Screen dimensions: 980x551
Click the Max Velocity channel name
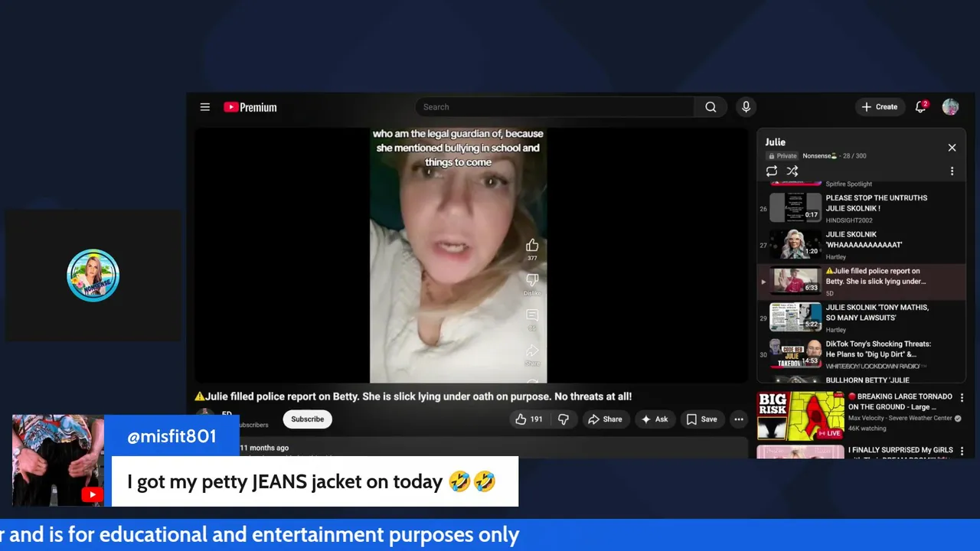point(900,419)
